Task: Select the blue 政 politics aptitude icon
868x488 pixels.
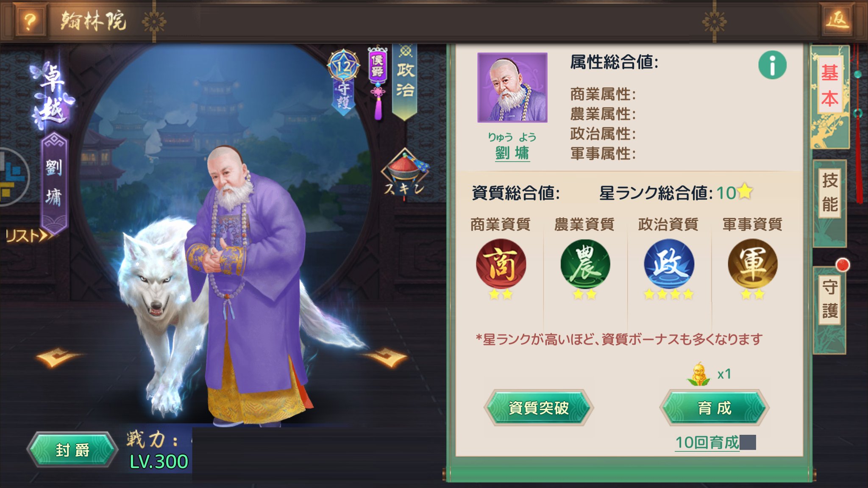Action: [669, 264]
